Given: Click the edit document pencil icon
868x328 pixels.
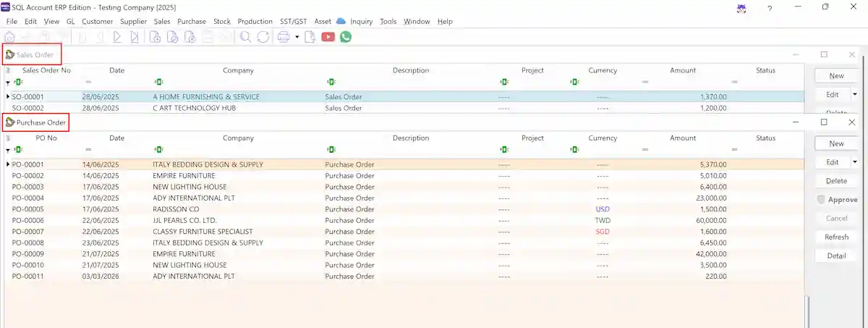Looking at the screenshot, I should click(x=173, y=37).
